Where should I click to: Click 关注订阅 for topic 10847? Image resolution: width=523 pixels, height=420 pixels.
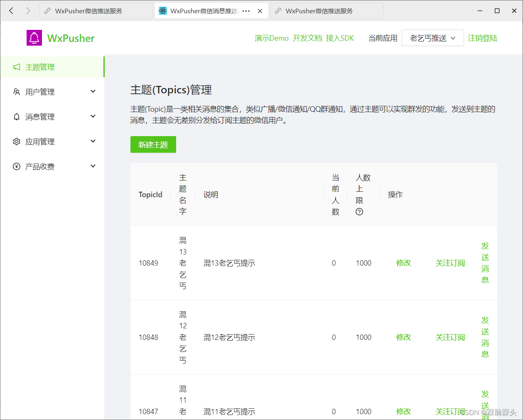(450, 411)
